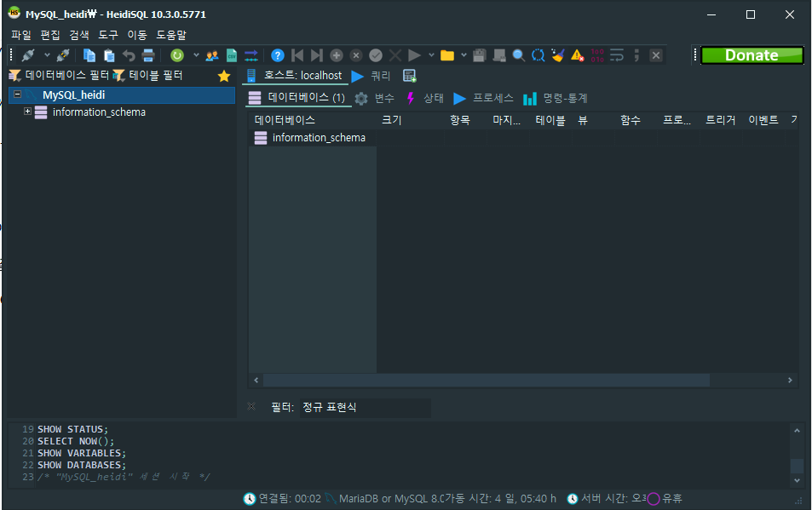Select the 데이터베이스 (1) tab
The height and width of the screenshot is (510, 812).
(297, 98)
